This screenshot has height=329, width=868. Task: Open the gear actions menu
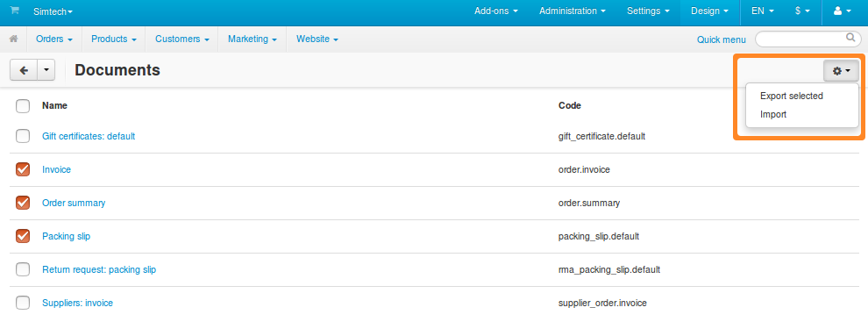pos(841,71)
